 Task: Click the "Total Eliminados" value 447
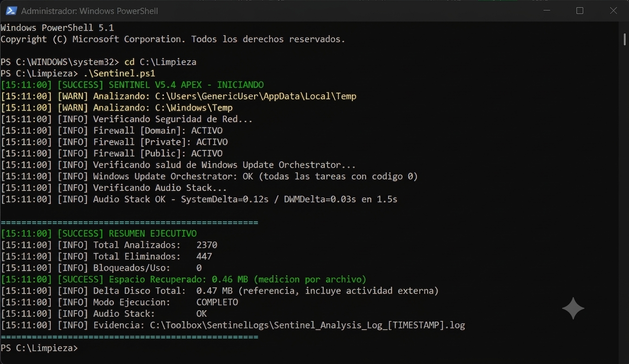tap(204, 256)
